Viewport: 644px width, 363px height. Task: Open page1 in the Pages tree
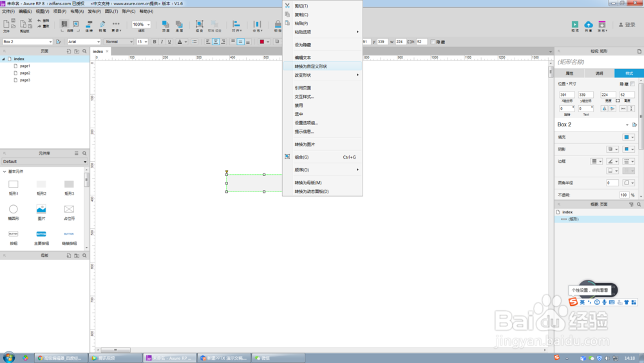24,66
